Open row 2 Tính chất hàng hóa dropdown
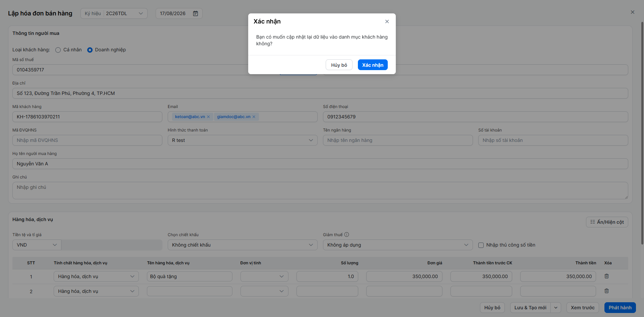The width and height of the screenshot is (644, 317). pos(96,291)
